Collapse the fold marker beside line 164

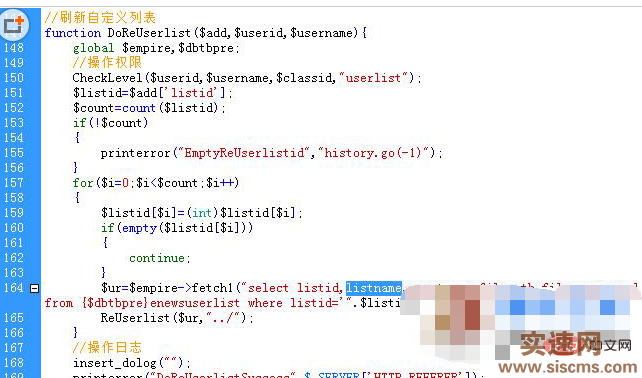[35, 288]
